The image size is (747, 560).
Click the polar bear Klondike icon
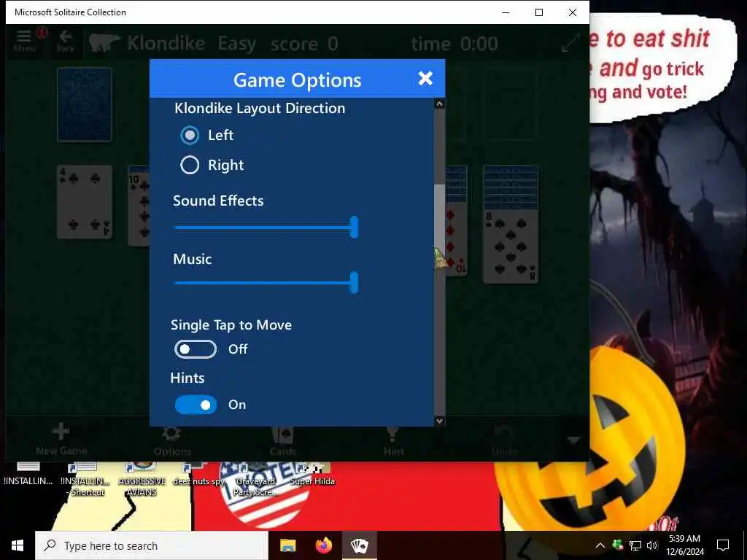(104, 43)
